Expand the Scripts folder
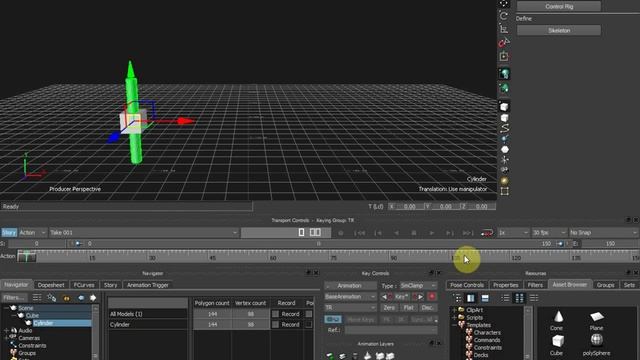Viewport: 640px width, 360px height. coord(454,318)
